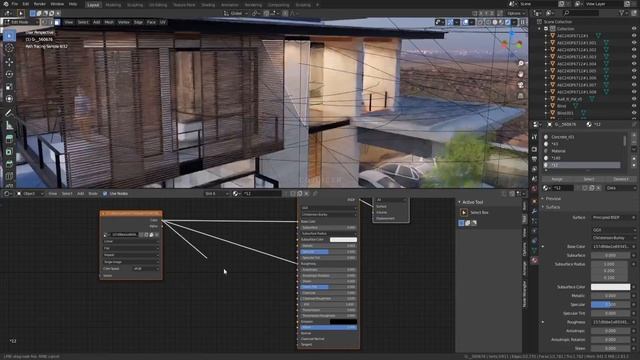Screen dimensions: 640x360
Task: Hide the Collection via its eye icon
Action: [x=634, y=29]
